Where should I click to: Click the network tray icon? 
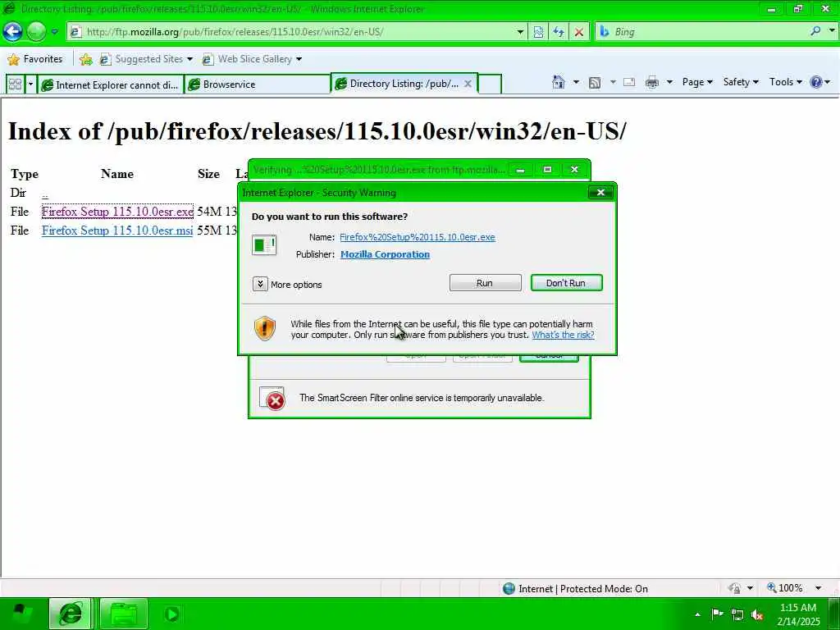pos(737,614)
